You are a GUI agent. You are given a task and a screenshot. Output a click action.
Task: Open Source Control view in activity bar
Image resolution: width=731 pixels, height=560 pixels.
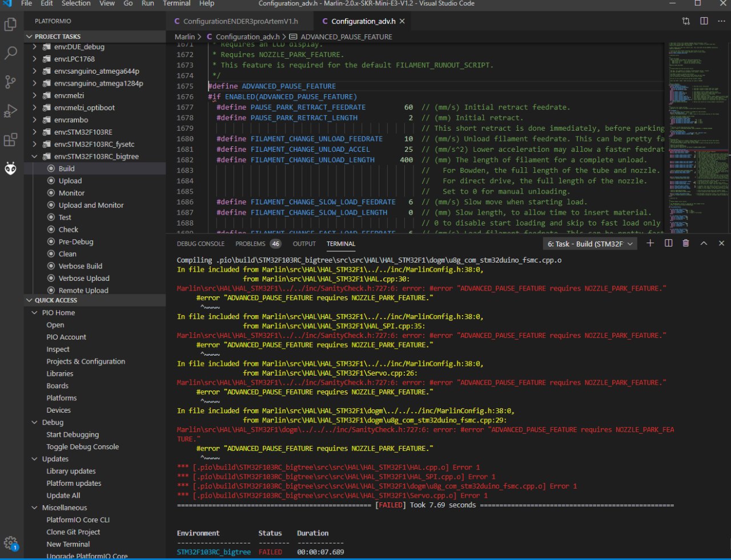[x=10, y=82]
